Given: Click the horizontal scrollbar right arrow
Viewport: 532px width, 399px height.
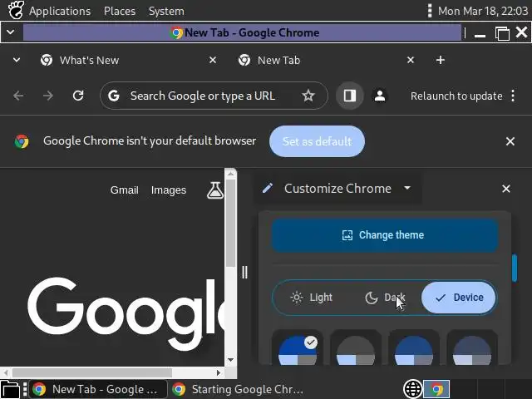Looking at the screenshot, I should coord(218,372).
